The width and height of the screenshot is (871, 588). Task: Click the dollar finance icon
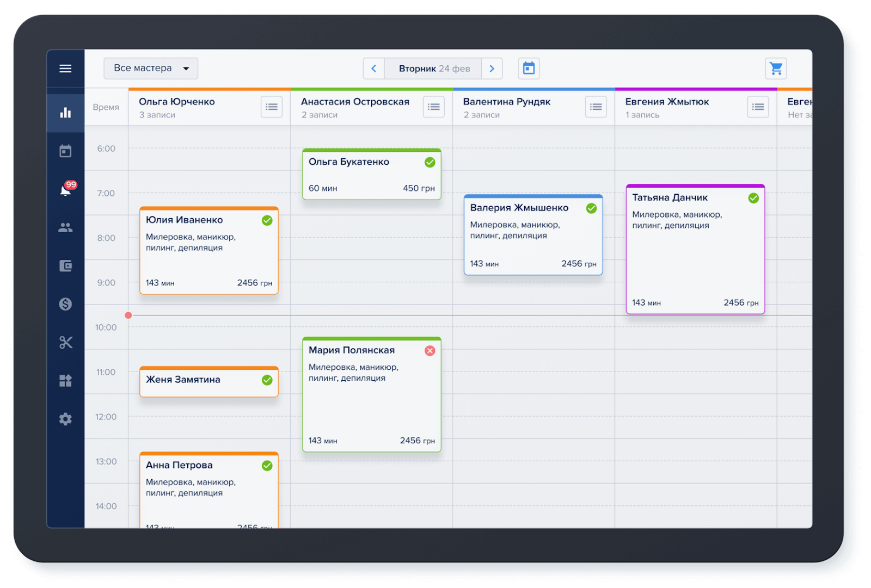65,304
